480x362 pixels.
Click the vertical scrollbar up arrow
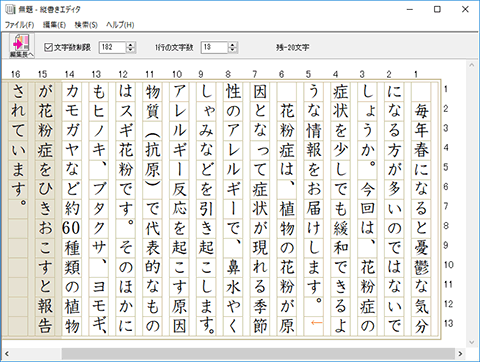[472, 65]
